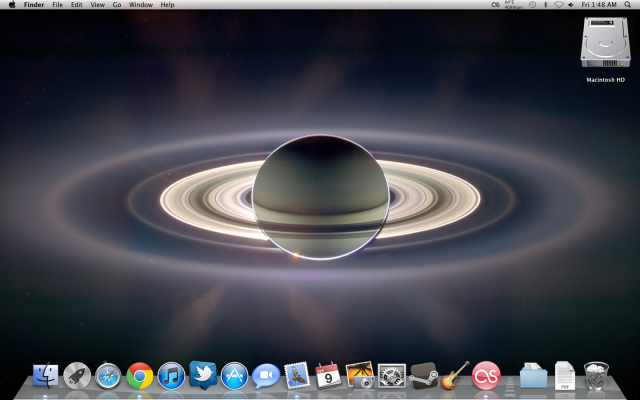
Task: Open iPhoto from the Dock
Action: coord(360,375)
